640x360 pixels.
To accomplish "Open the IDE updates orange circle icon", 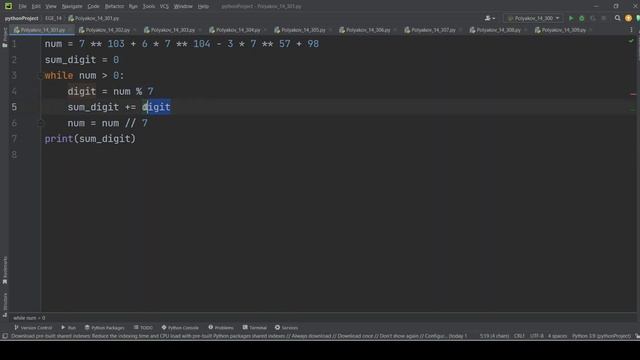I will [x=629, y=18].
